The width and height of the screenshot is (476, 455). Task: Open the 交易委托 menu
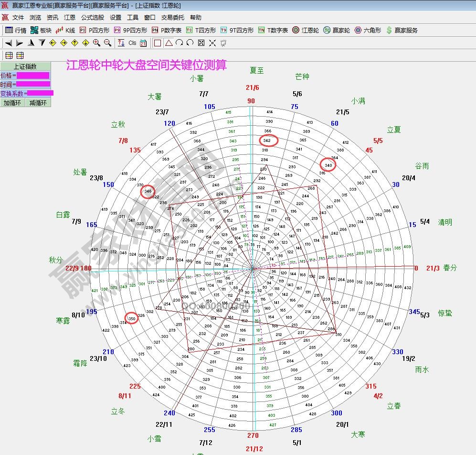(x=172, y=17)
